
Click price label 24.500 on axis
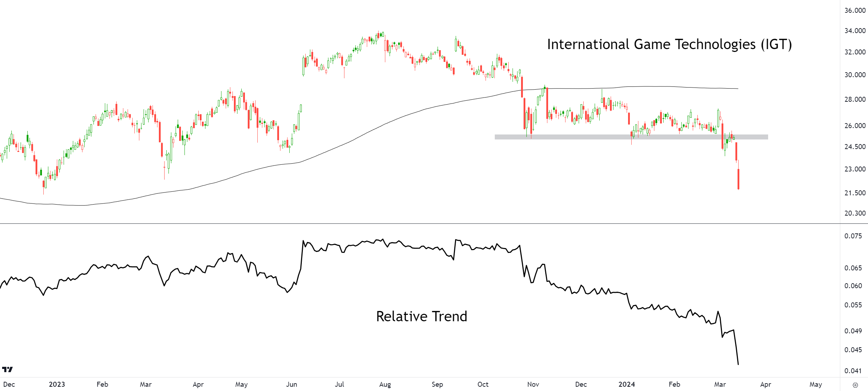click(x=855, y=147)
